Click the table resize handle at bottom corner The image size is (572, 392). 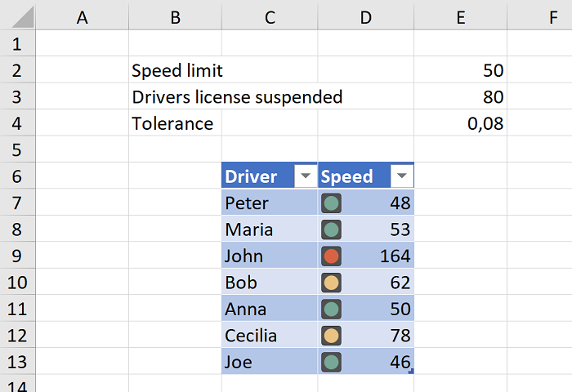[x=411, y=372]
